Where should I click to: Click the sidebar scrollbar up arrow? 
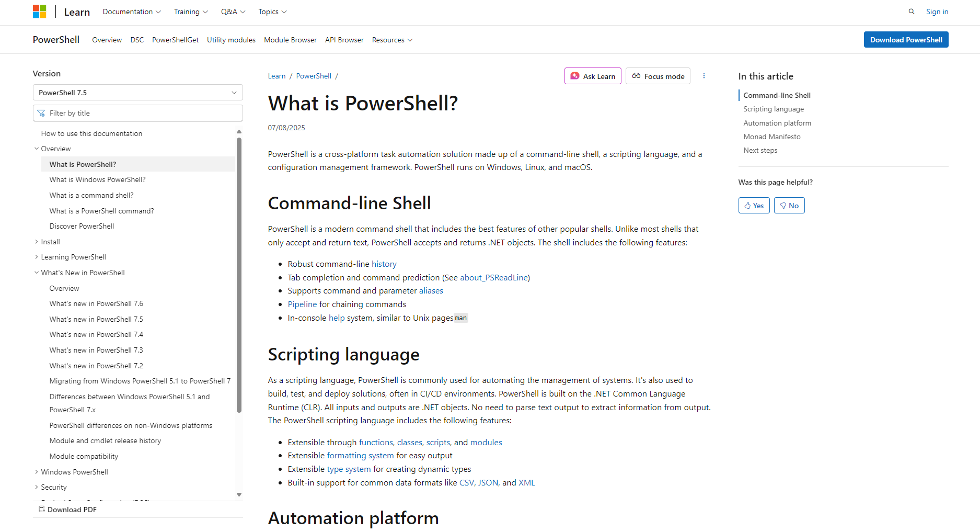[x=239, y=132]
